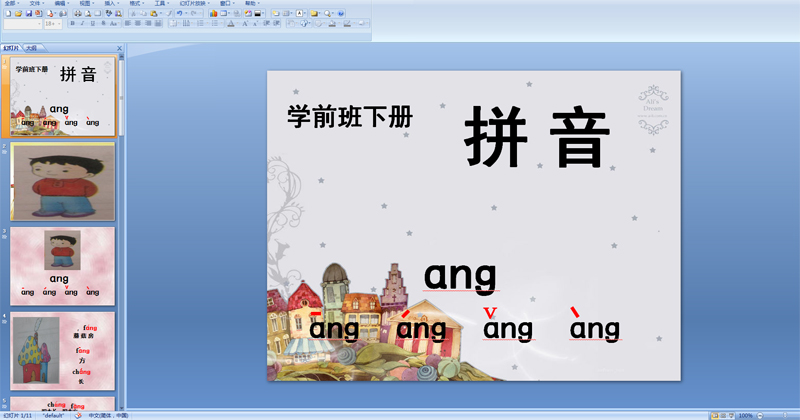Select slide 2 thumbnail showing boy picture
Viewport: 800px width, 420px height.
(62, 182)
